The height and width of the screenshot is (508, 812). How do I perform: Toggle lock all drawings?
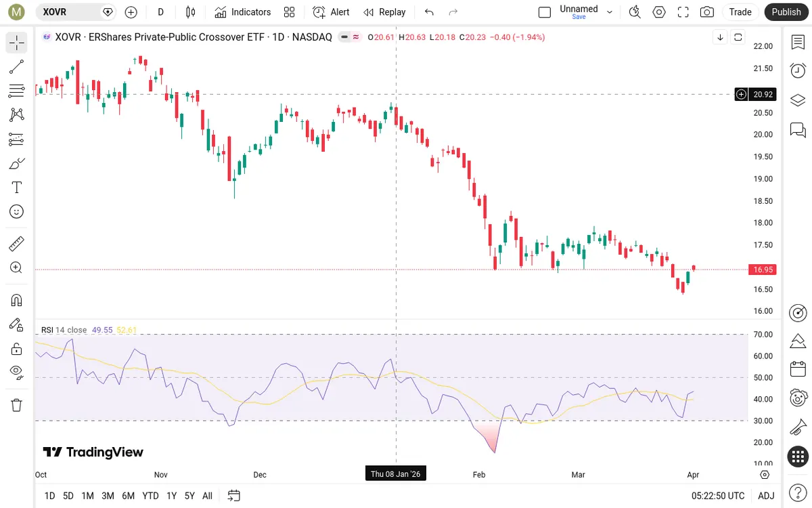(x=17, y=349)
